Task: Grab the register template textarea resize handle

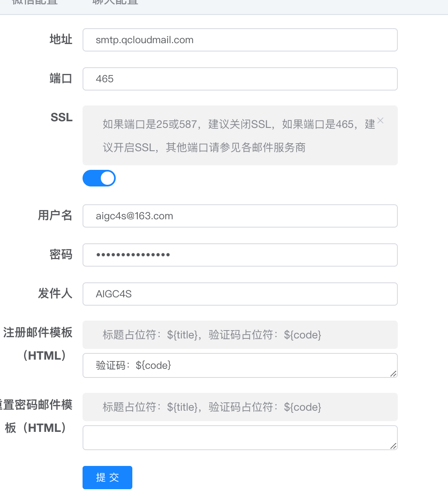Action: click(393, 374)
